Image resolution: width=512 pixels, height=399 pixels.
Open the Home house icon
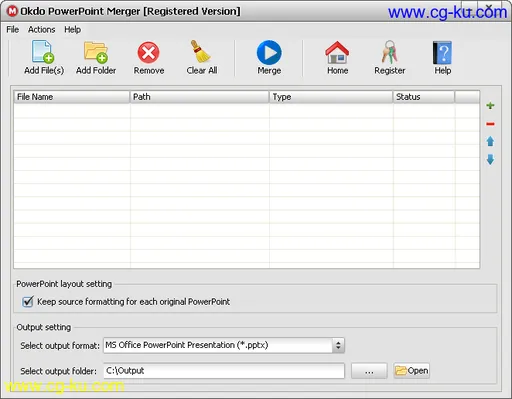[337, 52]
